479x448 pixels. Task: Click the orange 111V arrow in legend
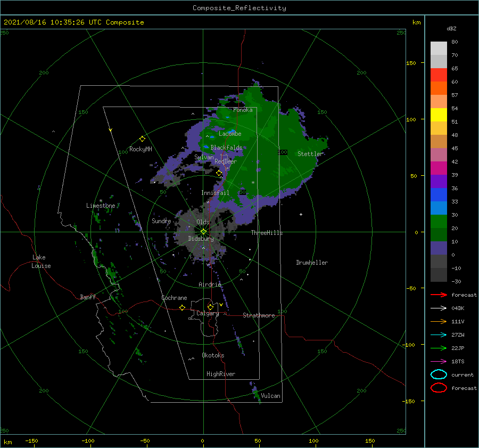pos(439,321)
